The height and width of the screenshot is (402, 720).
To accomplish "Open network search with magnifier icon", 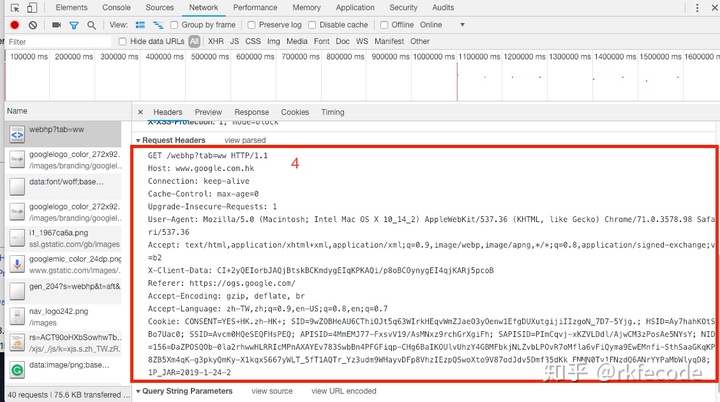I will click(x=91, y=25).
